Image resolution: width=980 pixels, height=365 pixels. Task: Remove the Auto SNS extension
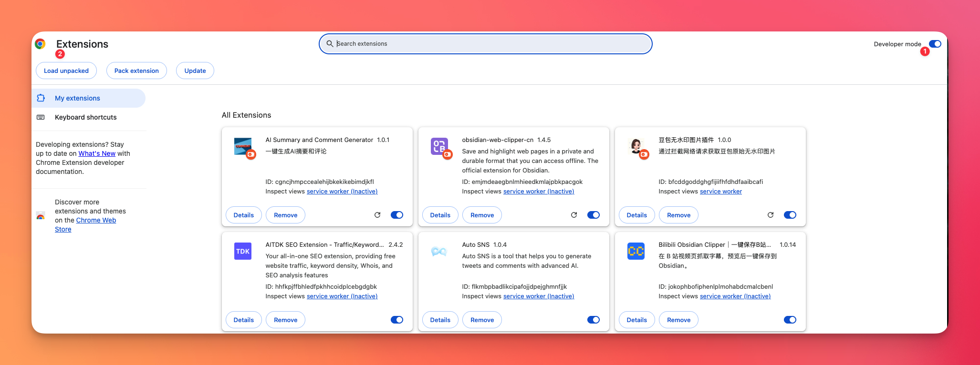tap(482, 320)
